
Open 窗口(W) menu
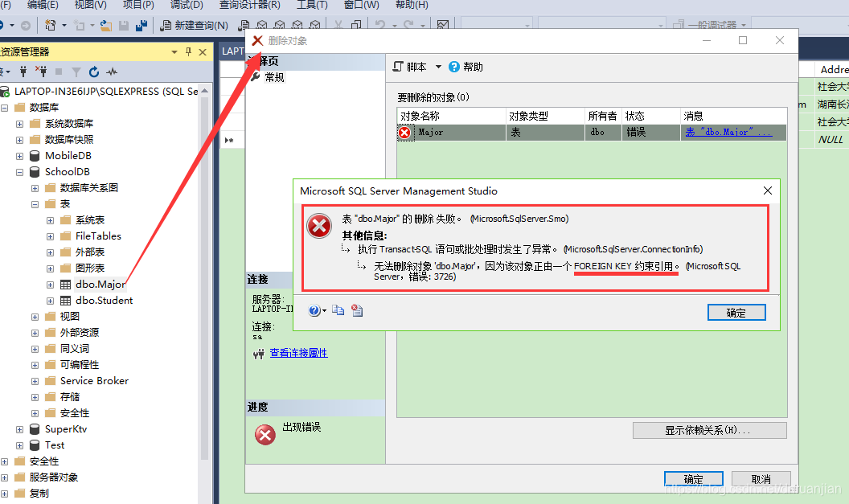pos(362,5)
